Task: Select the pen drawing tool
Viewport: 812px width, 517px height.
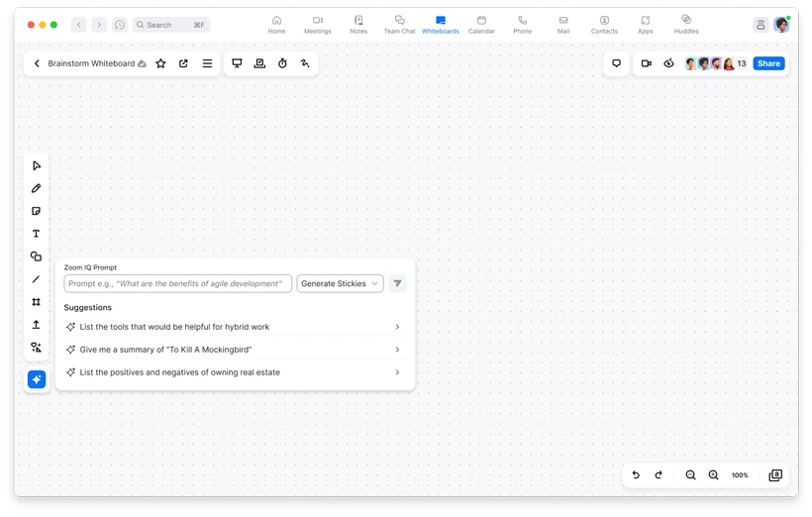Action: point(37,188)
